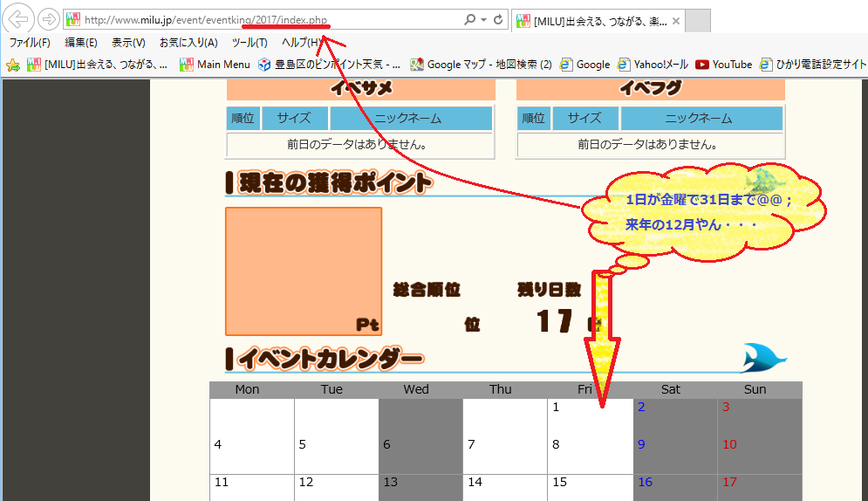Click the browser Forward arrow button
The image size is (868, 501).
(x=49, y=19)
